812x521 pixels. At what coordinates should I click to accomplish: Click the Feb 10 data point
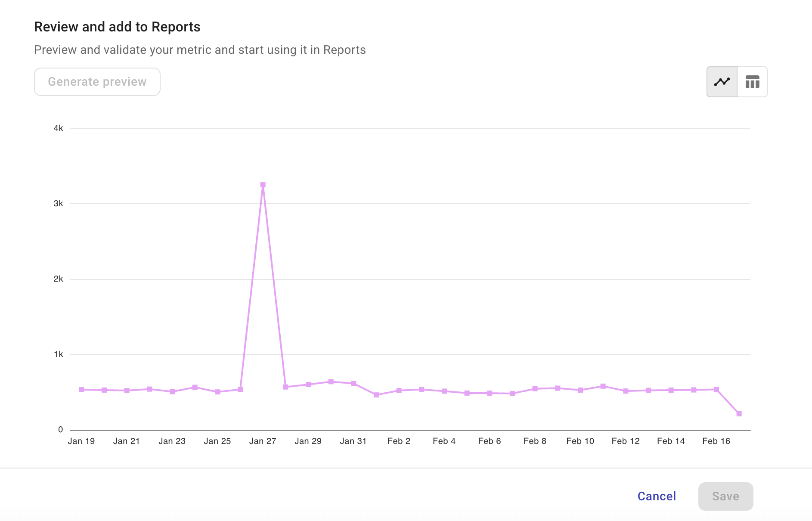click(580, 390)
